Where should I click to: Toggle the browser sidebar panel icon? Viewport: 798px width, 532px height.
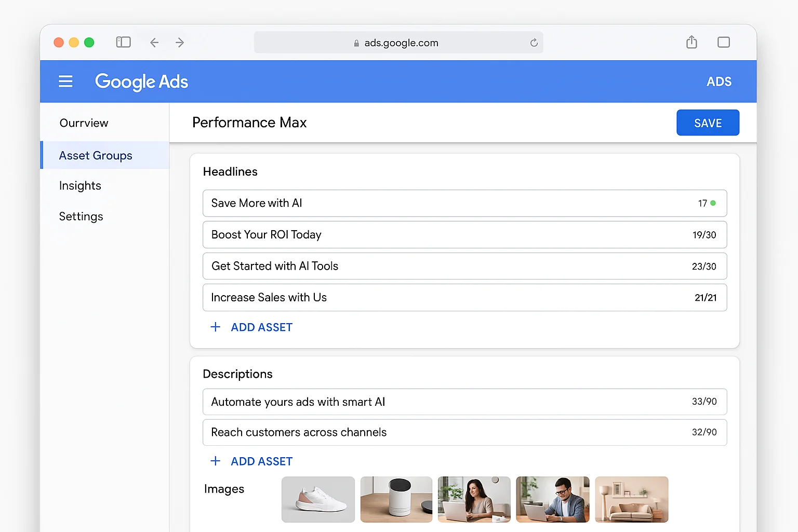pos(123,42)
